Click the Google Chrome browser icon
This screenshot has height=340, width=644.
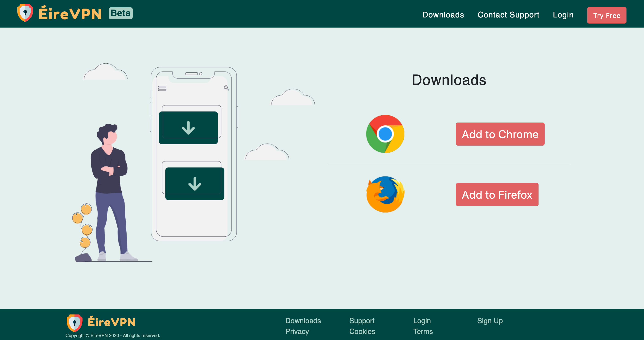point(385,134)
